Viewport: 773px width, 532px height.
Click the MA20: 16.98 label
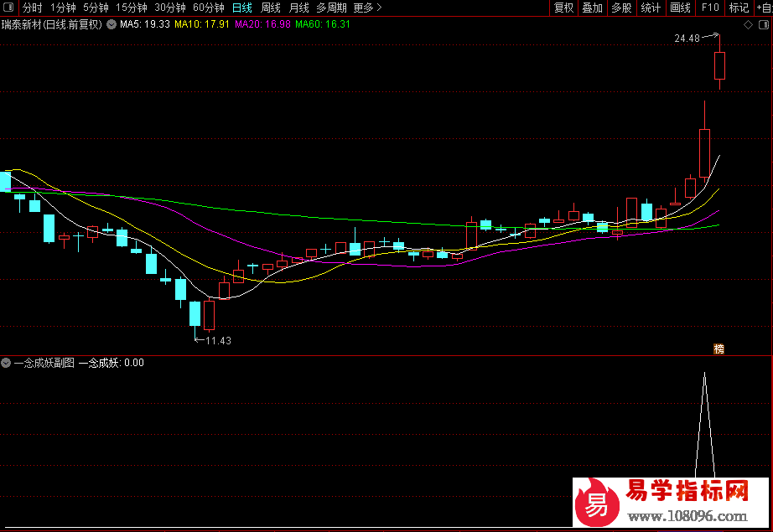[262, 24]
